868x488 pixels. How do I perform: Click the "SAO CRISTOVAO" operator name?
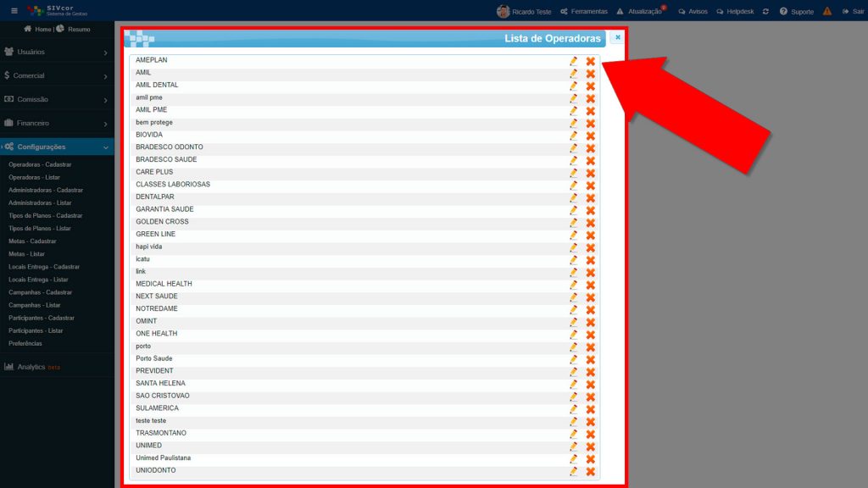[163, 396]
